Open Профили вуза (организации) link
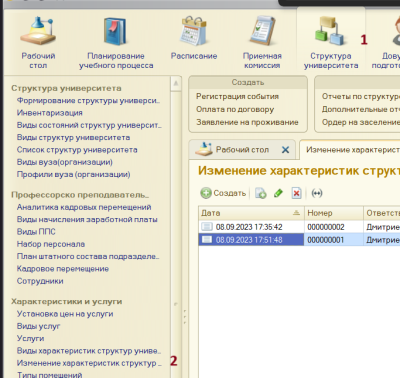This screenshot has width=400, height=378. coord(73,174)
